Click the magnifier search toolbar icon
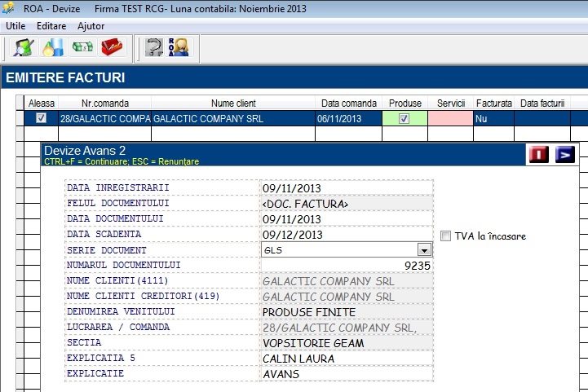Viewport: 588px width, 392px height. [24, 47]
